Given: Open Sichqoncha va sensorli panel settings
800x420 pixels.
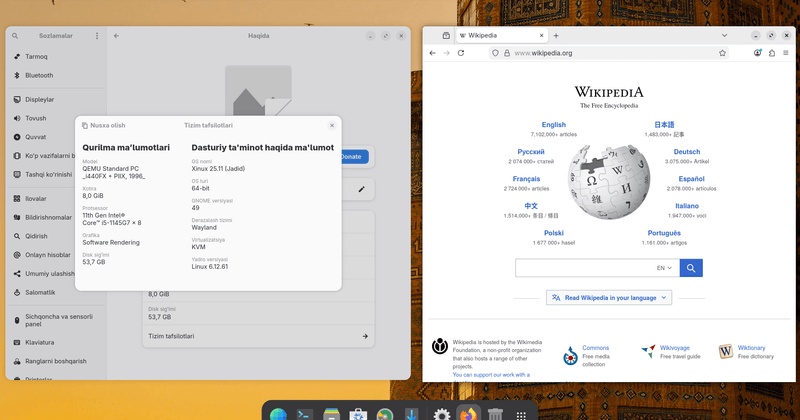Looking at the screenshot, I should [56, 320].
